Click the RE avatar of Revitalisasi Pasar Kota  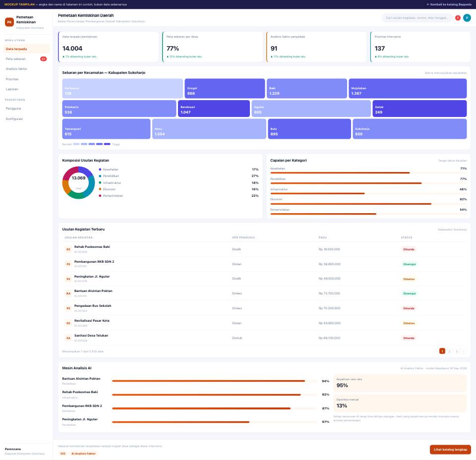click(68, 323)
